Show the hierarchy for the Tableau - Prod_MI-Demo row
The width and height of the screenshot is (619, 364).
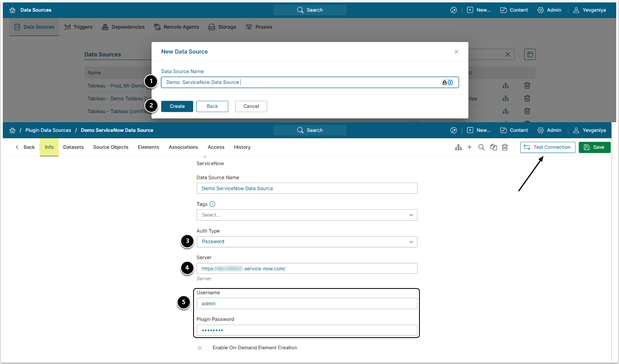point(506,86)
